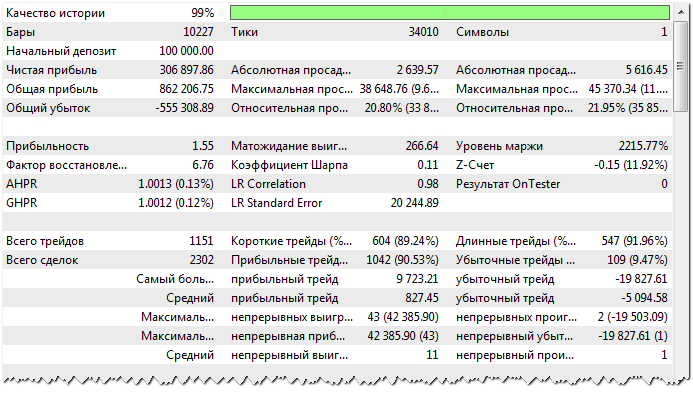Viewport: 693px width, 394px height.
Task: Click the margin level value 2215.77%
Action: (643, 146)
